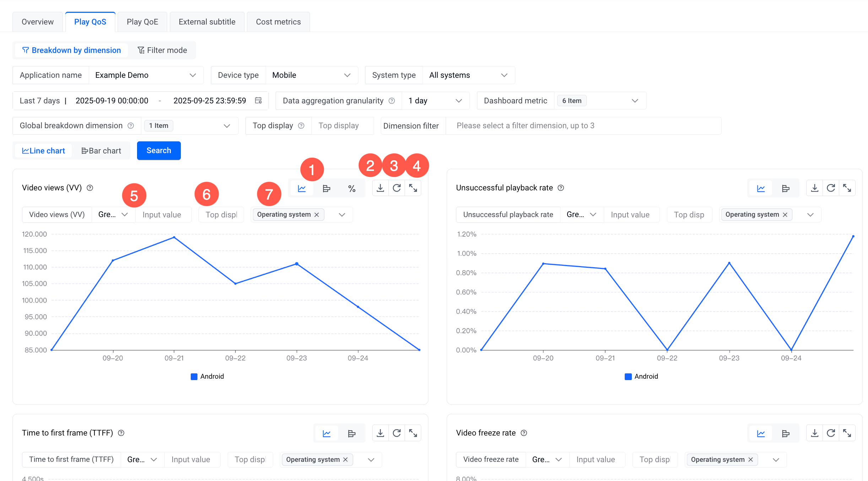This screenshot has height=481, width=868.
Task: Switch to Filter mode
Action: [162, 50]
